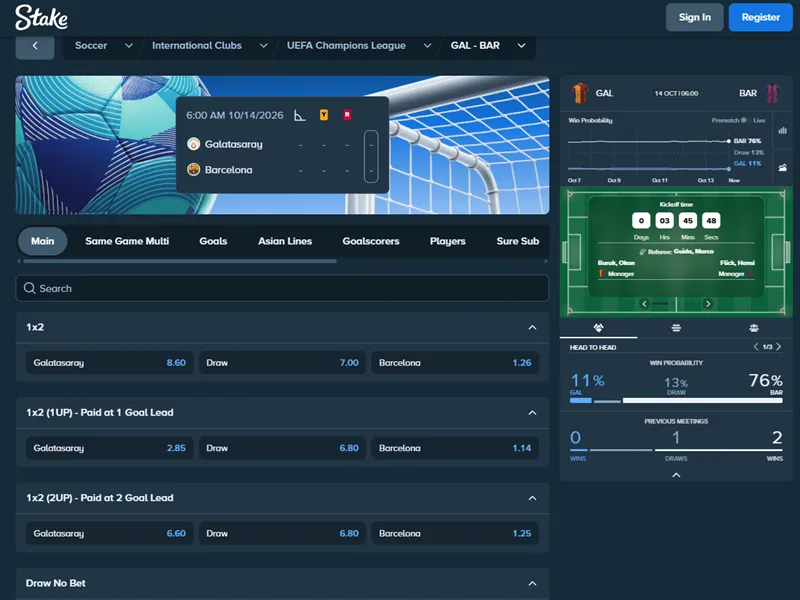Bet on Galatasaray at 2.85 in 1UP
Viewport: 800px width, 600px height.
pyautogui.click(x=110, y=448)
